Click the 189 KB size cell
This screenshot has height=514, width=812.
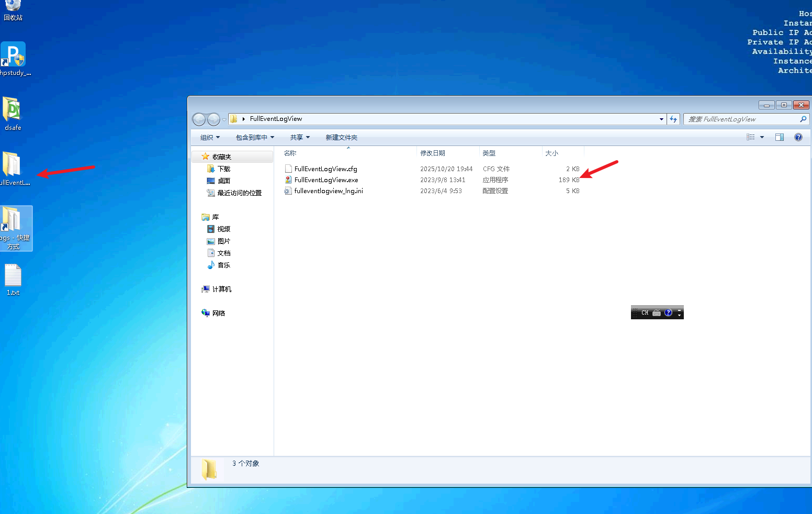569,180
